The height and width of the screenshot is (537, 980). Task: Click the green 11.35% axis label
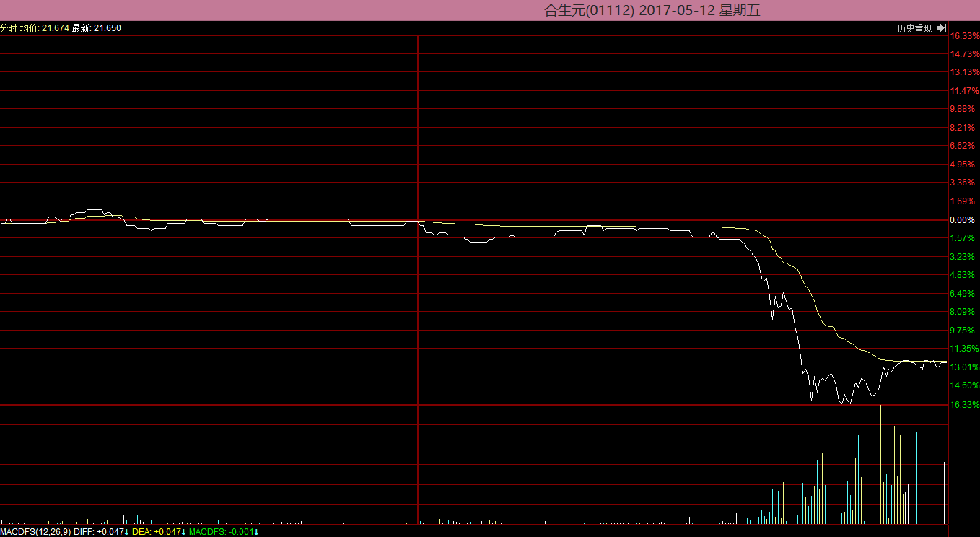[965, 349]
